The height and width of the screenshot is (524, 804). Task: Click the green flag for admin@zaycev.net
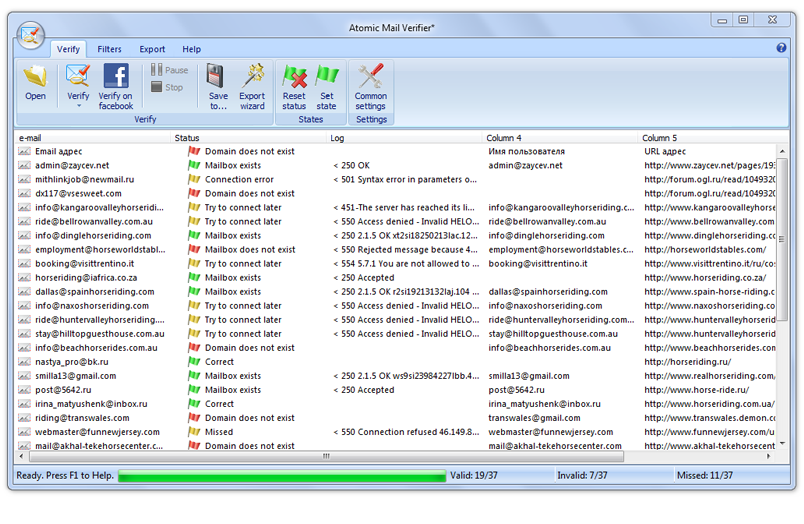[x=194, y=165]
